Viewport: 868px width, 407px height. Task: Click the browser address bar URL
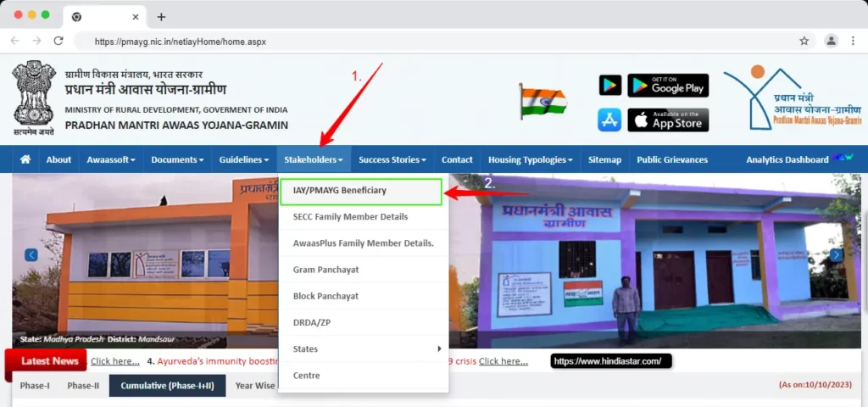(181, 42)
